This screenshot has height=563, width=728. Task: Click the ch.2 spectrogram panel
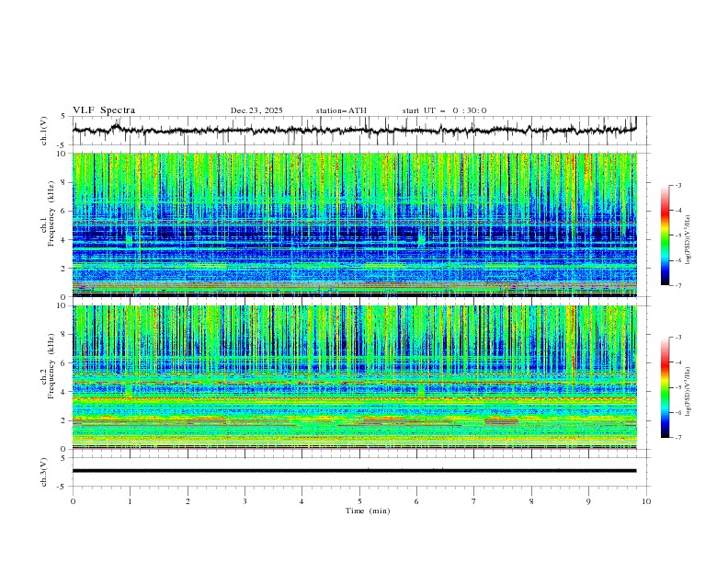pyautogui.click(x=354, y=377)
